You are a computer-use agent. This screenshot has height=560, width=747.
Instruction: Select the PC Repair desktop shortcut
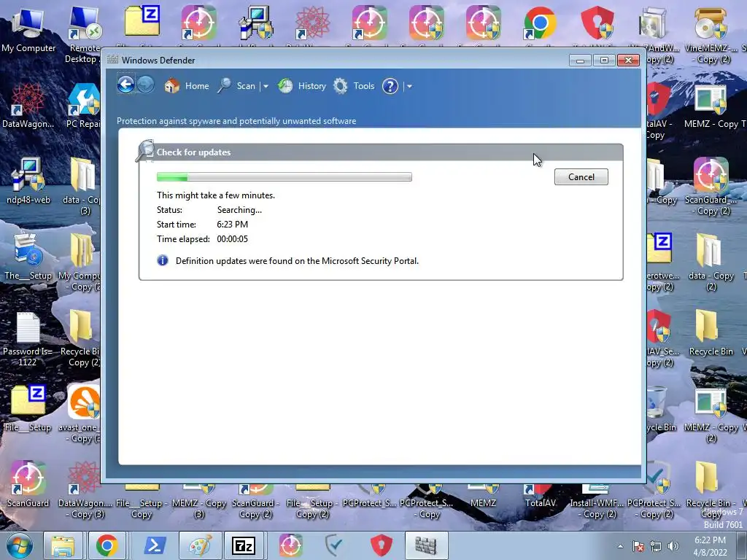[x=83, y=106]
